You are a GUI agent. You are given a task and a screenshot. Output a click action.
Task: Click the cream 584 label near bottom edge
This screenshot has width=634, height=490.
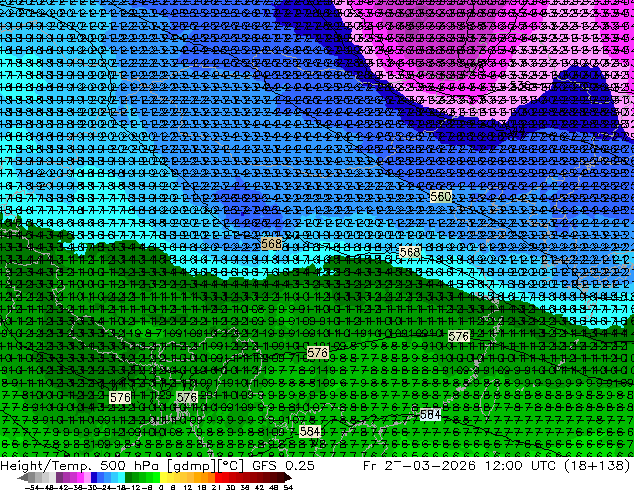[x=310, y=432]
